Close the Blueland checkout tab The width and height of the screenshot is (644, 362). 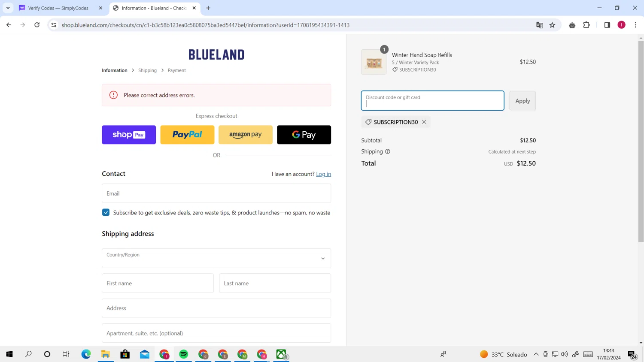point(194,8)
